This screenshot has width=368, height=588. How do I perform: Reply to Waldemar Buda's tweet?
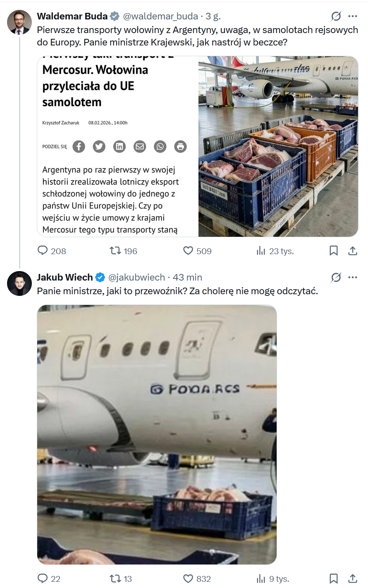tap(43, 251)
